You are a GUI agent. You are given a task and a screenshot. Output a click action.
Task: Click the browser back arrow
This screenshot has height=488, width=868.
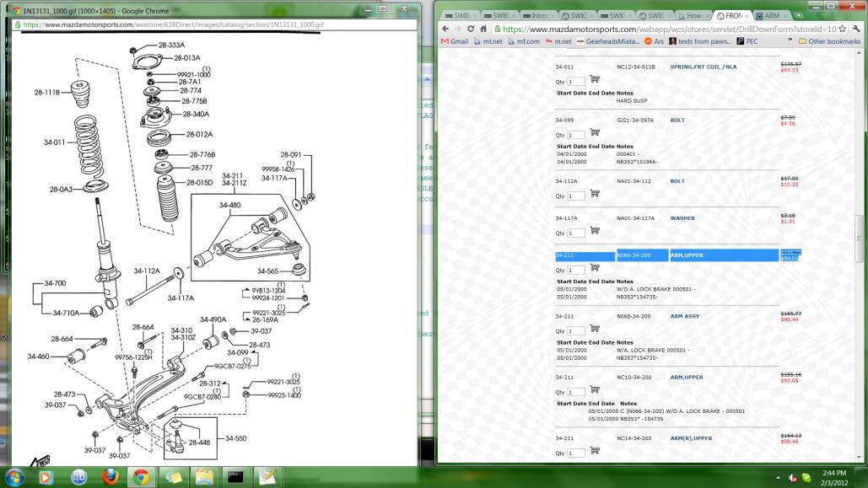(x=444, y=29)
